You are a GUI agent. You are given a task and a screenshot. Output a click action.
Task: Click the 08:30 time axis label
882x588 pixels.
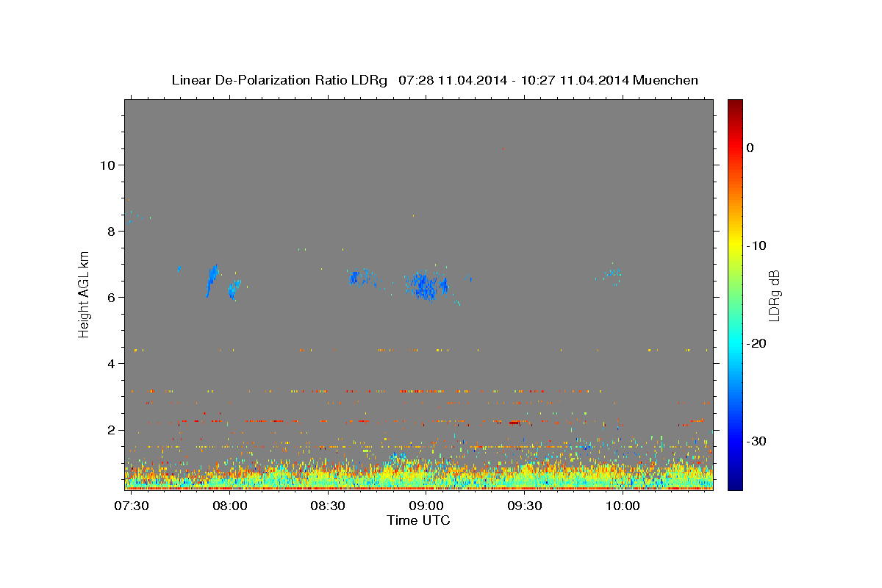tap(329, 507)
